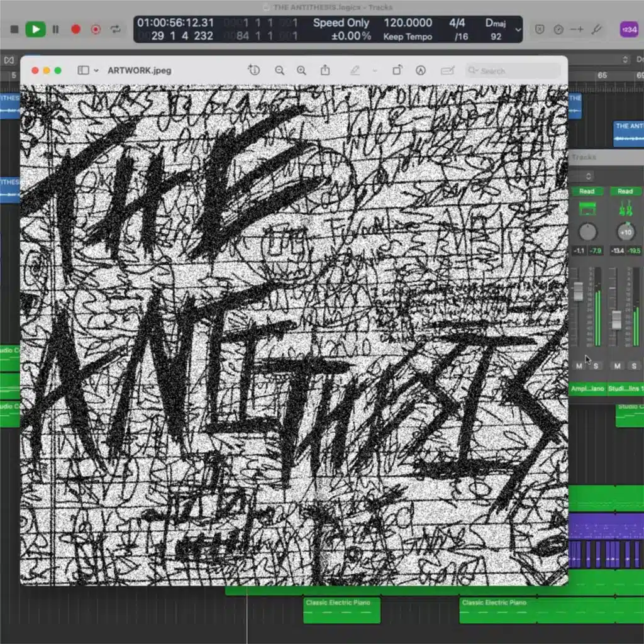The width and height of the screenshot is (644, 644).
Task: Mute the Studio Violins channel strip
Action: pyautogui.click(x=617, y=365)
